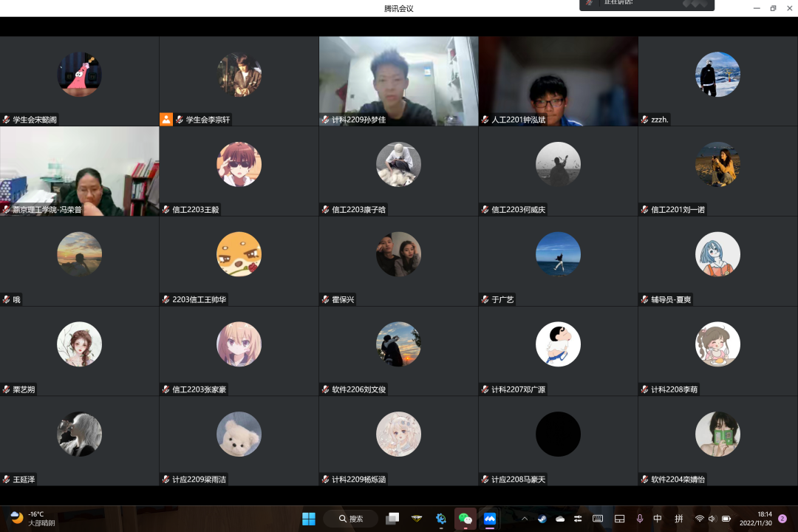Screen dimensions: 798x532
Task: Click the OneDrive cloud tray icon
Action: pos(560,519)
